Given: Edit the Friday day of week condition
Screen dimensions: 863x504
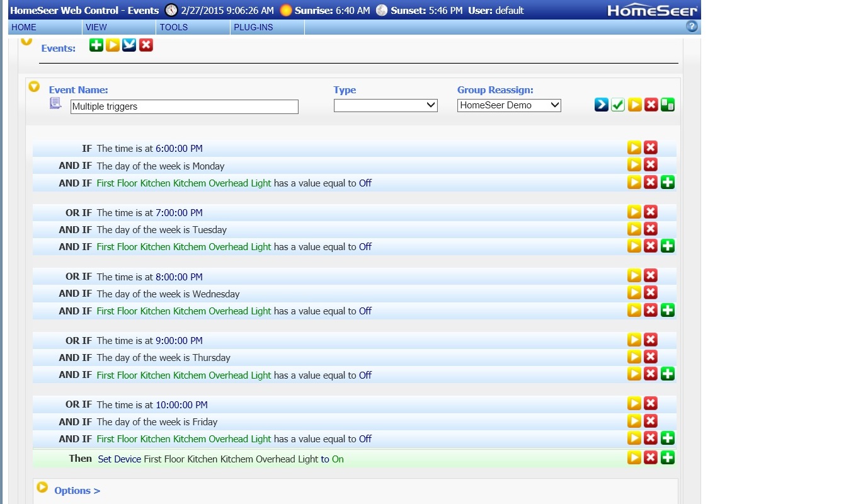Looking at the screenshot, I should pos(634,420).
